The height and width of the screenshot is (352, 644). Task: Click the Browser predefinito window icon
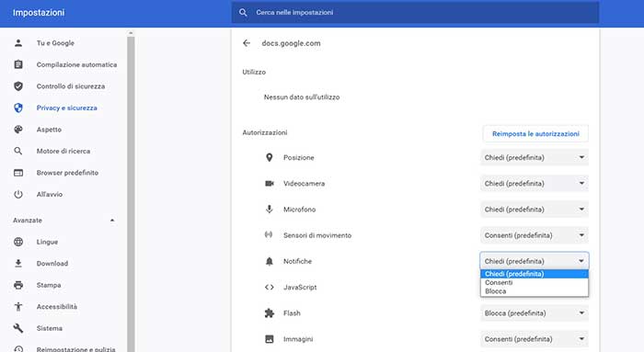18,173
